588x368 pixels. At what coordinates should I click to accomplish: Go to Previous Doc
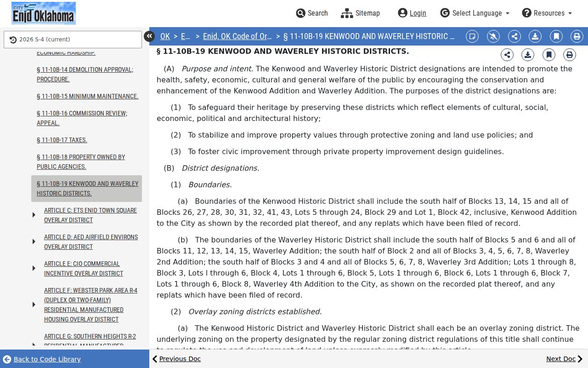point(176,359)
